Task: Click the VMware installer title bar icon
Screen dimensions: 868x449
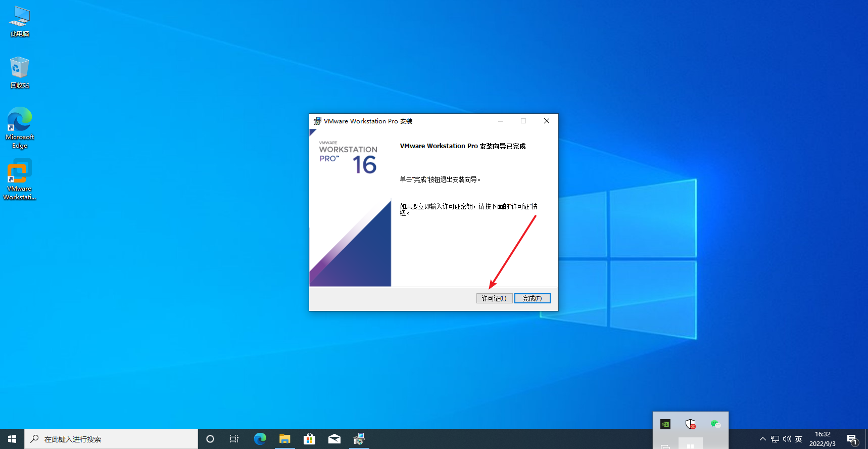Action: (x=317, y=121)
